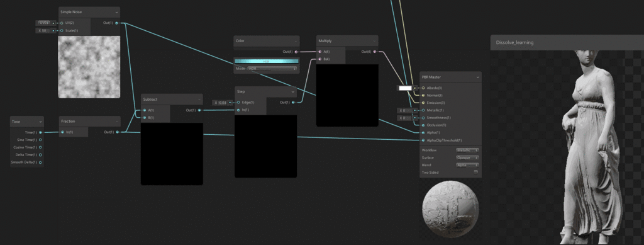The image size is (644, 245).
Task: Click the PBR Master Alpha(1) port
Action: pyautogui.click(x=423, y=132)
